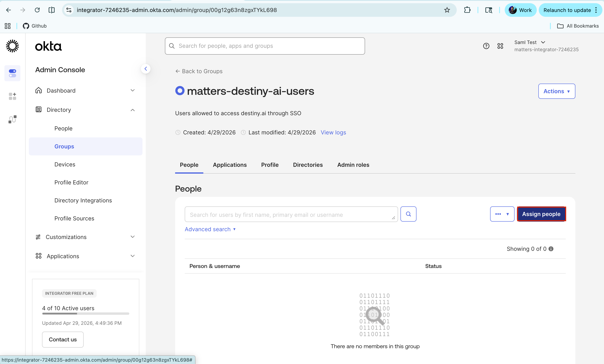
Task: Collapse the sidebar with the round chevron button
Action: tap(146, 69)
